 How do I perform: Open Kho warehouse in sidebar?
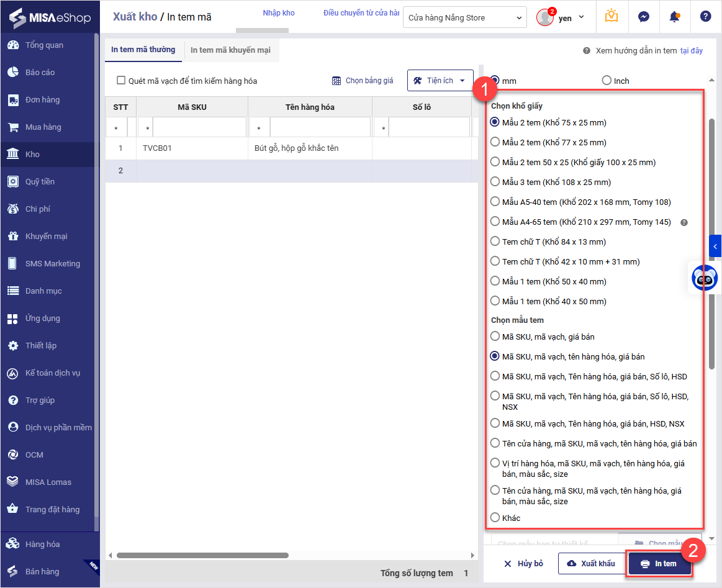click(x=32, y=154)
